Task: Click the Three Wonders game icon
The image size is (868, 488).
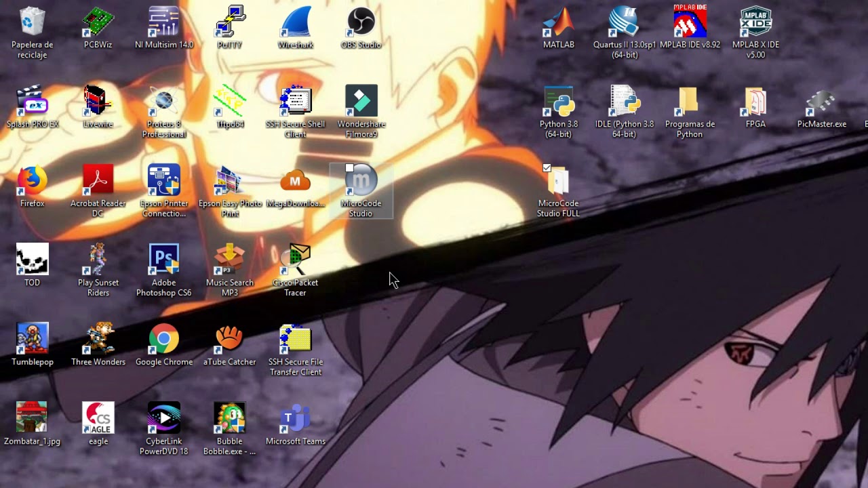Action: click(98, 339)
